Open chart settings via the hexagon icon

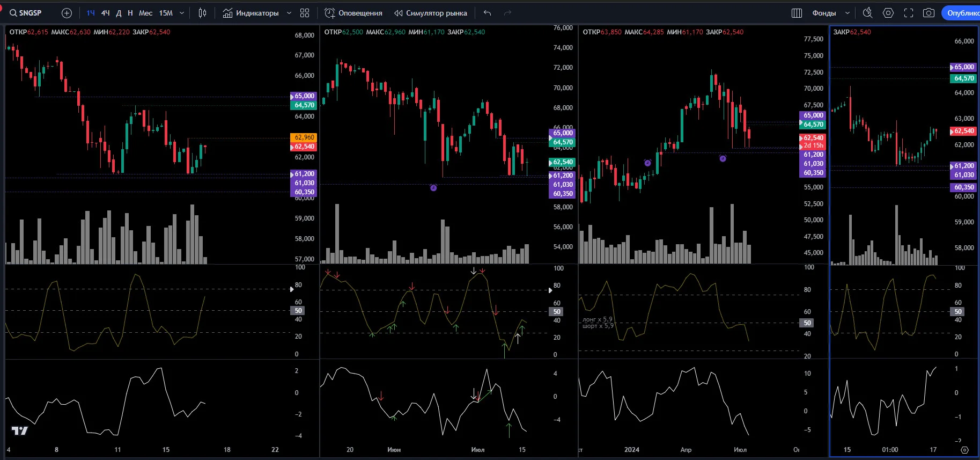(x=888, y=13)
